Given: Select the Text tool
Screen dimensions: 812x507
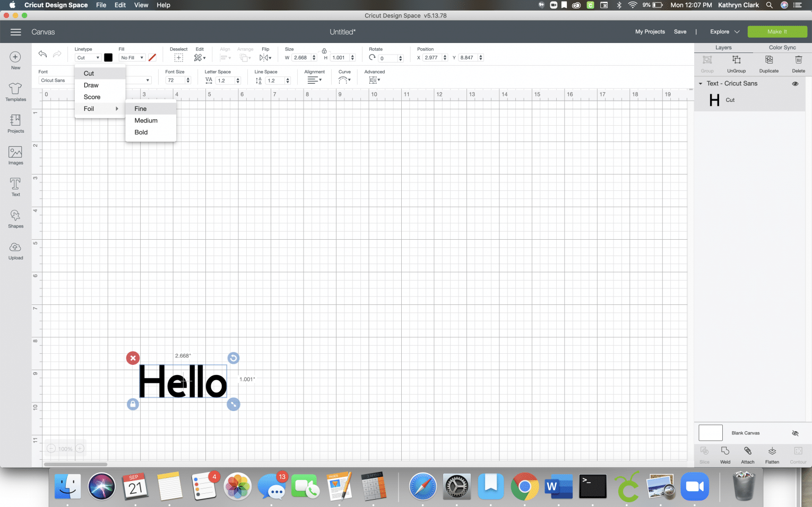Looking at the screenshot, I should click(x=15, y=183).
